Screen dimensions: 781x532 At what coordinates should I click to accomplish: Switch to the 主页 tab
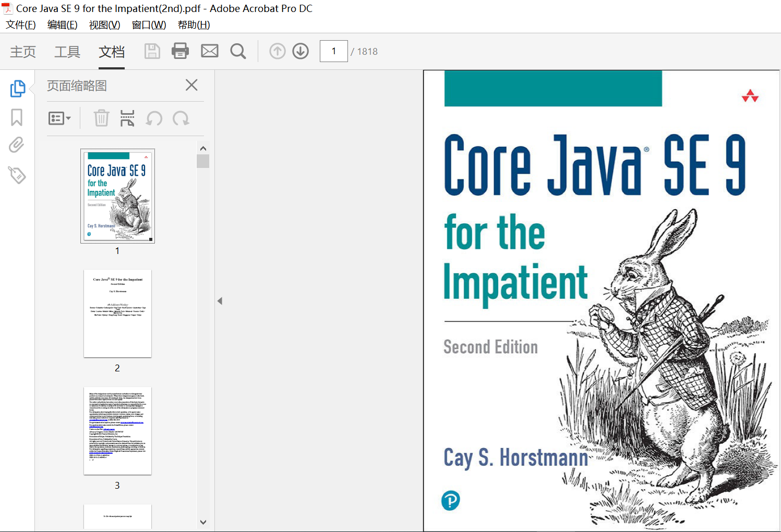23,52
